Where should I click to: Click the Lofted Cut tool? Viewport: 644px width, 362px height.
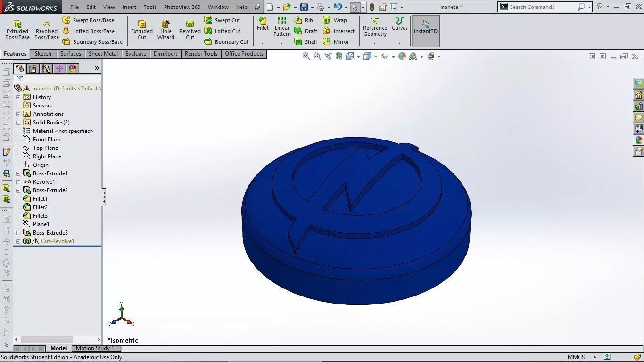pyautogui.click(x=222, y=31)
